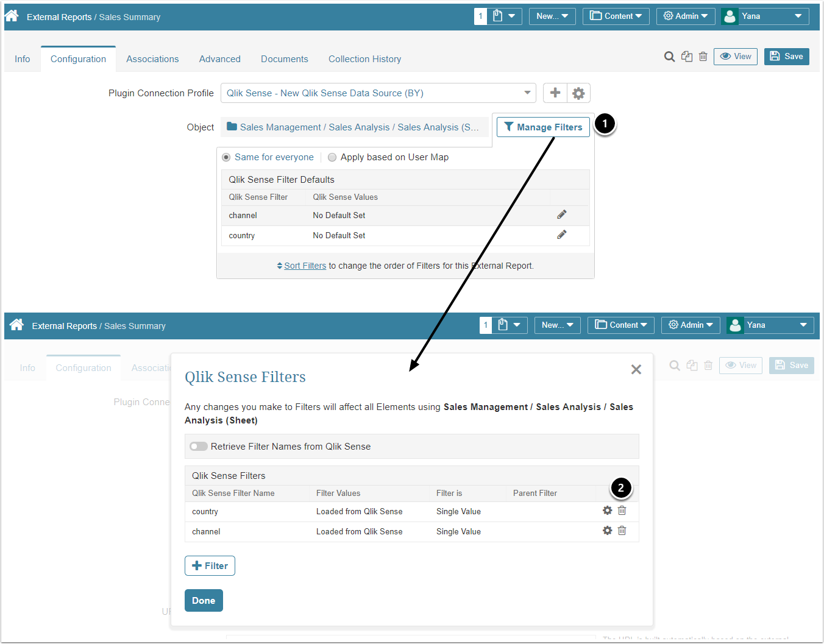The image size is (824, 644).
Task: Click the duplicate icon next to the search icon on the upper page
Action: 687,57
